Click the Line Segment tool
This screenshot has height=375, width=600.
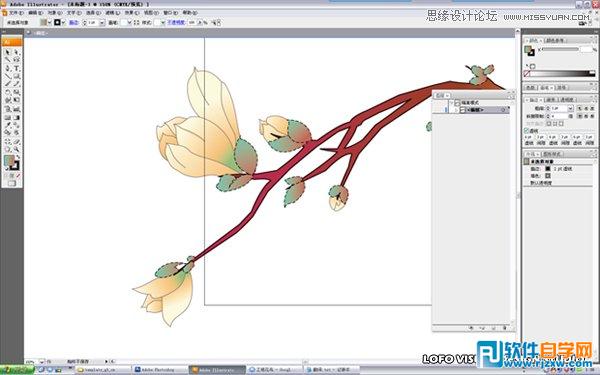8,76
